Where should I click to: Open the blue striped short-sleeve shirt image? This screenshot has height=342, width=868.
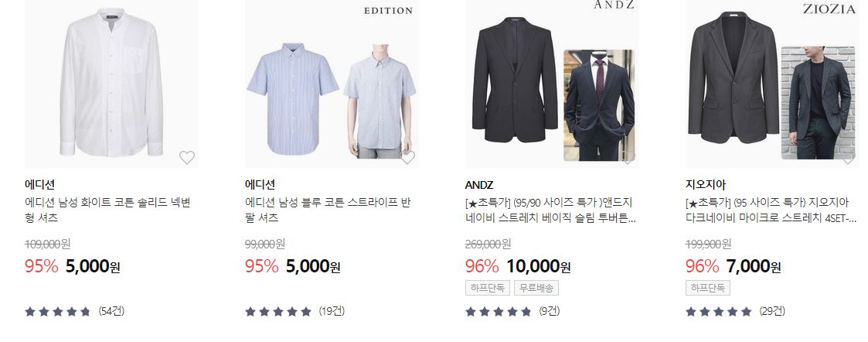[x=332, y=84]
